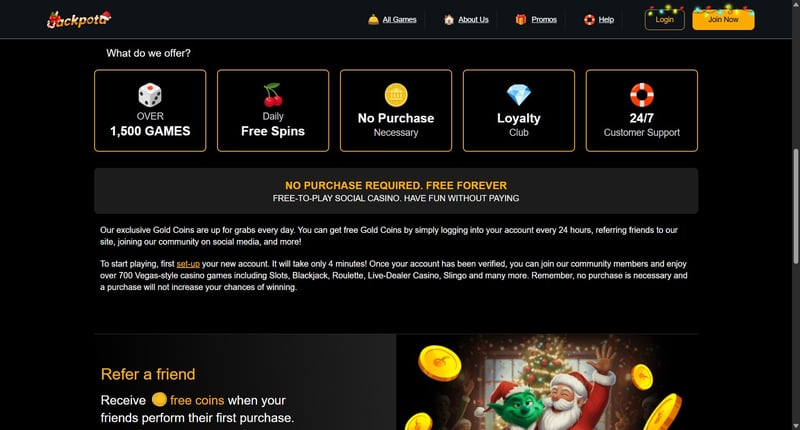Click the lifebuoy icon beside Help
The image size is (800, 430).
[589, 19]
